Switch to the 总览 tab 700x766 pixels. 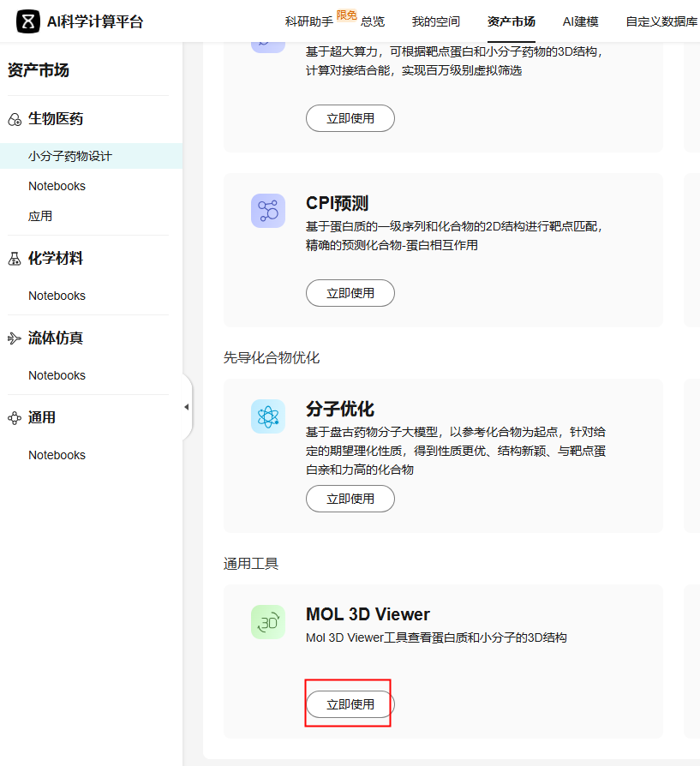pyautogui.click(x=373, y=21)
